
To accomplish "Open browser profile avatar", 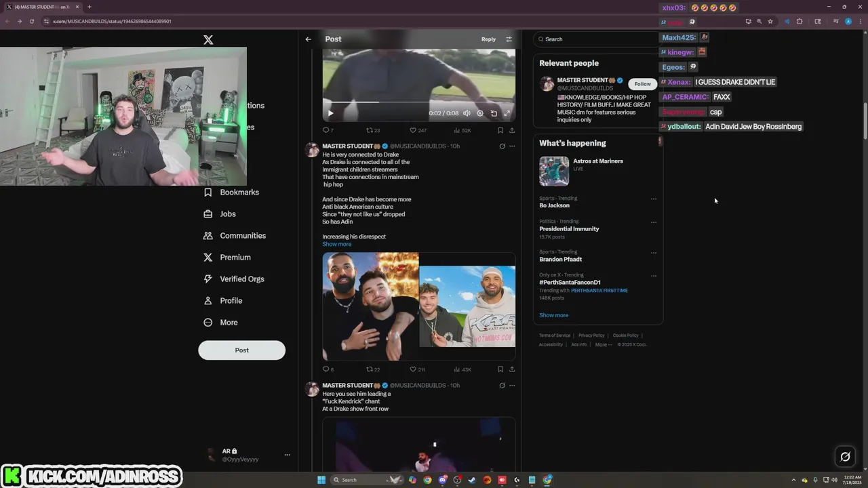I will click(x=848, y=22).
